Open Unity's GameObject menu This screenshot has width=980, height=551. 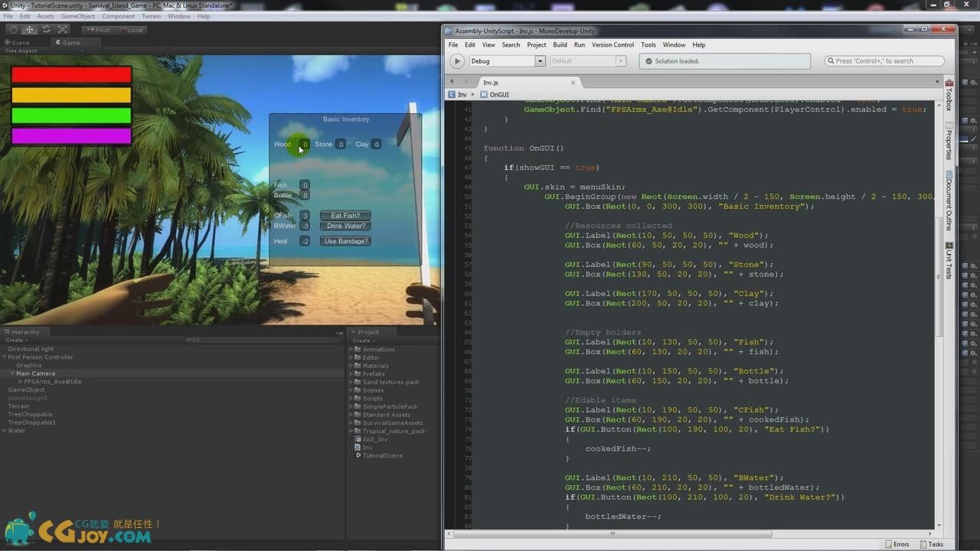pyautogui.click(x=77, y=16)
